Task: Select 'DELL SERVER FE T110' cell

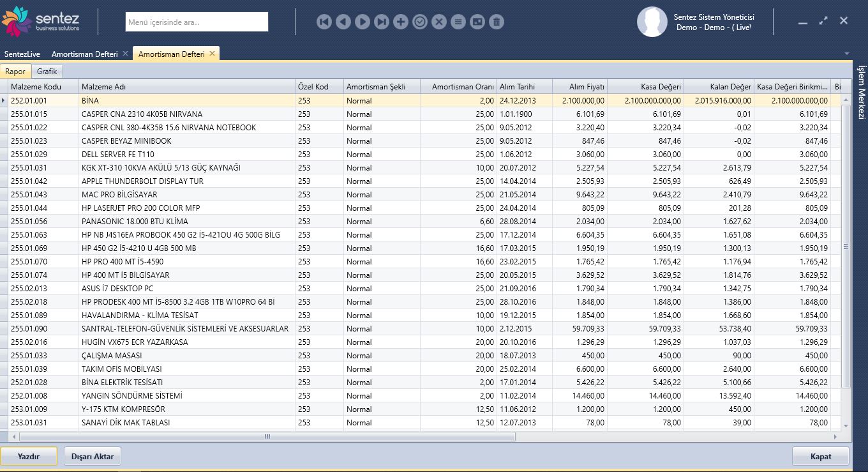Action: (187, 154)
